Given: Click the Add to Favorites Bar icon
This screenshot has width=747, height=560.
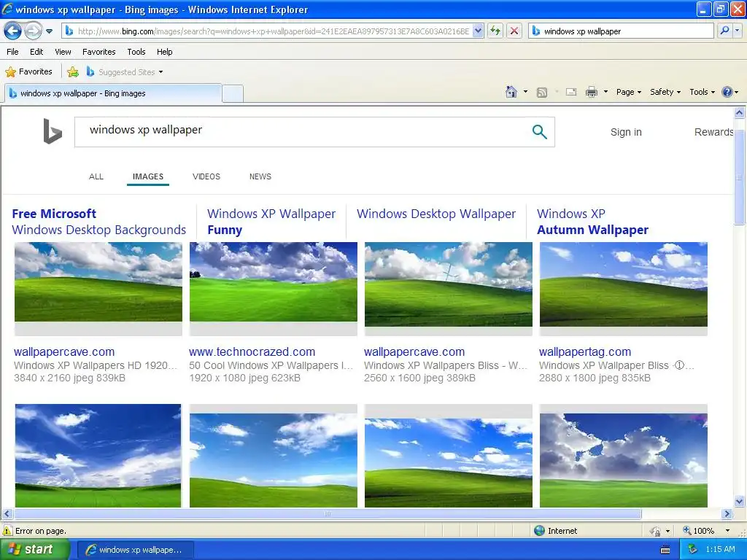Looking at the screenshot, I should (x=73, y=72).
